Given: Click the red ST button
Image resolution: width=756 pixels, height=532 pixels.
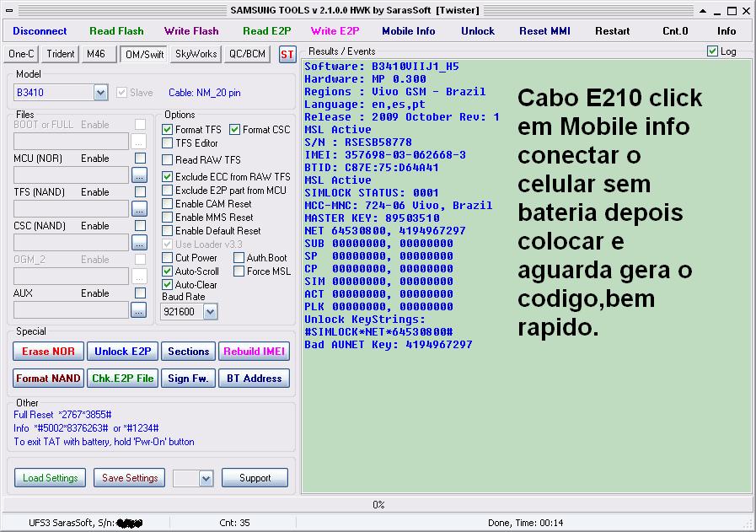Looking at the screenshot, I should [287, 55].
